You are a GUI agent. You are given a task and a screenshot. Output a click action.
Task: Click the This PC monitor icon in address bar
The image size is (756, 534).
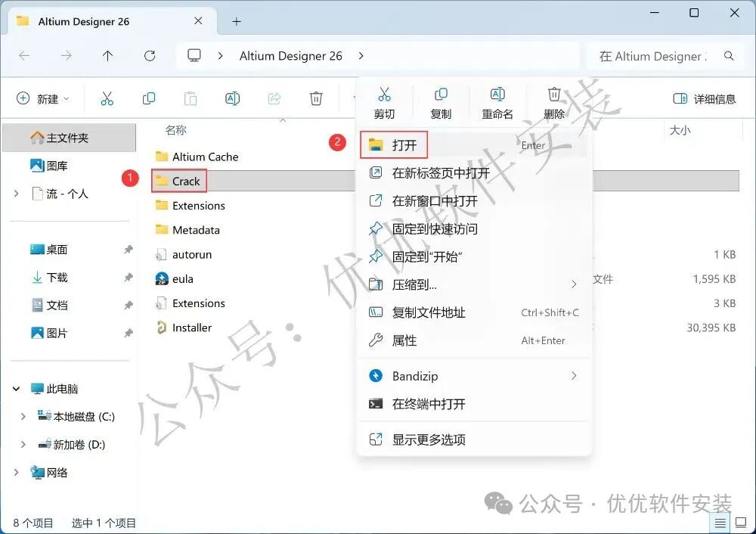pyautogui.click(x=194, y=55)
